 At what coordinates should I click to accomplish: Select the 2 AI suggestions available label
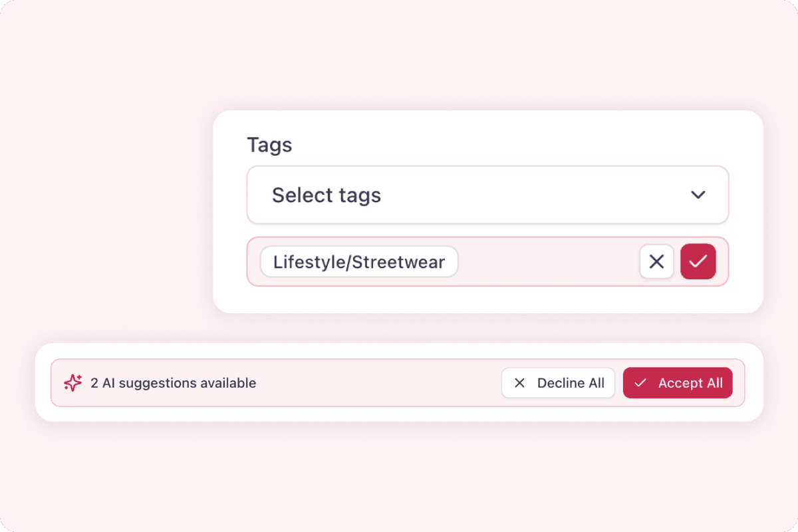tap(173, 382)
